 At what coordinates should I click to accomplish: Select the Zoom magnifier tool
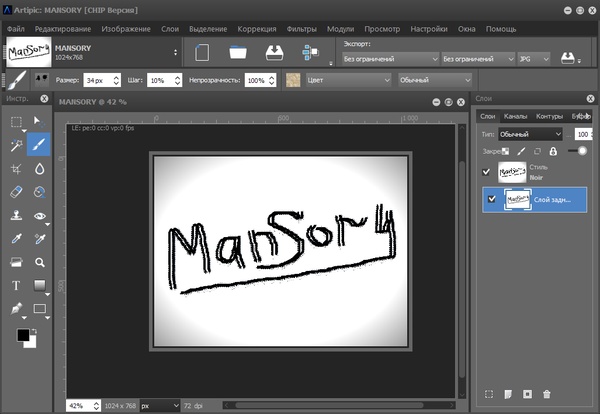(40, 262)
